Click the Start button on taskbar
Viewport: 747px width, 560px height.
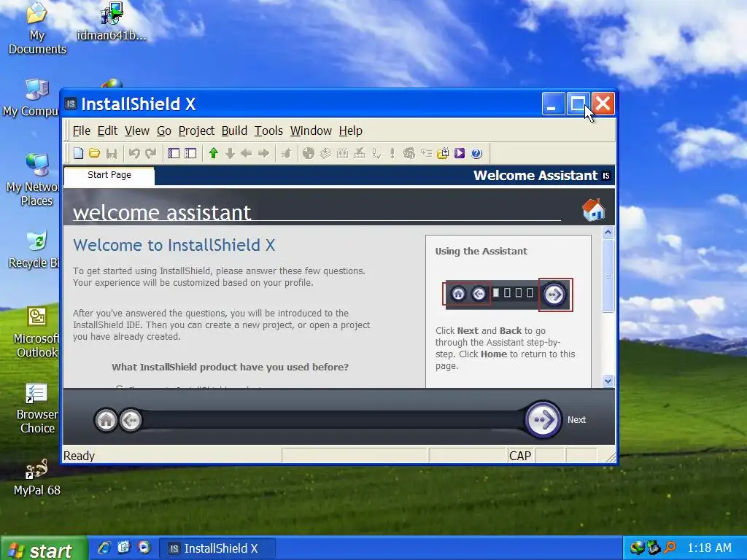coord(44,549)
